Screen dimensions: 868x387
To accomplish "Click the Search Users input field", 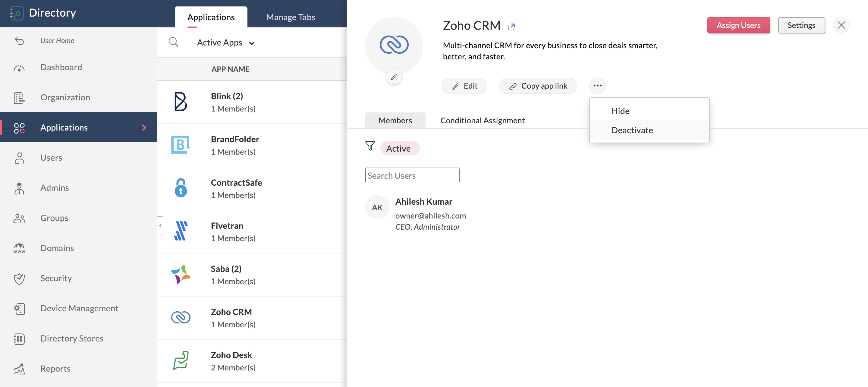I will click(x=412, y=175).
